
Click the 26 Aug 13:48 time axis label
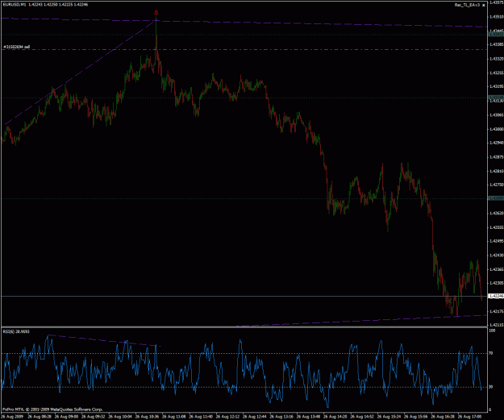pyautogui.click(x=309, y=417)
